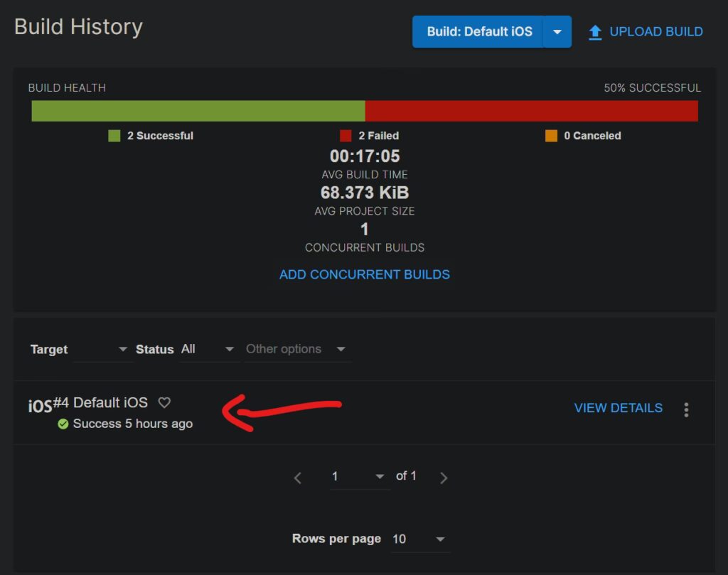Click the upload arrow icon
728x575 pixels.
pos(595,32)
